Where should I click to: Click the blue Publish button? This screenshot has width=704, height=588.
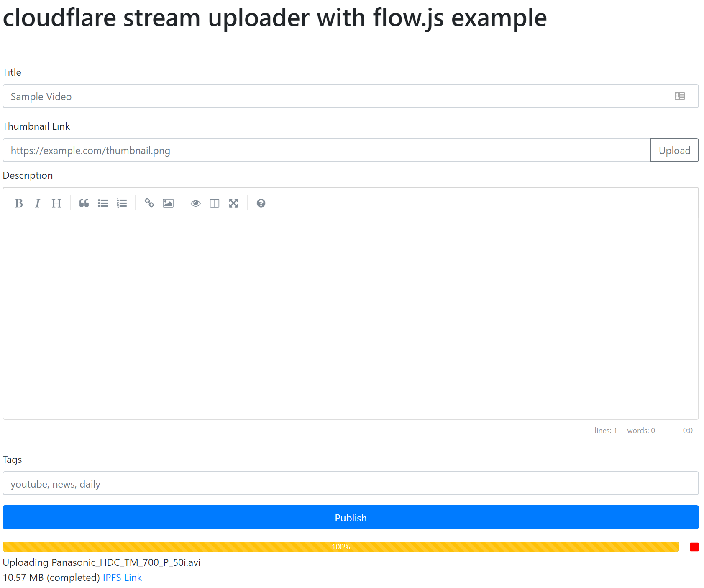pyautogui.click(x=351, y=517)
